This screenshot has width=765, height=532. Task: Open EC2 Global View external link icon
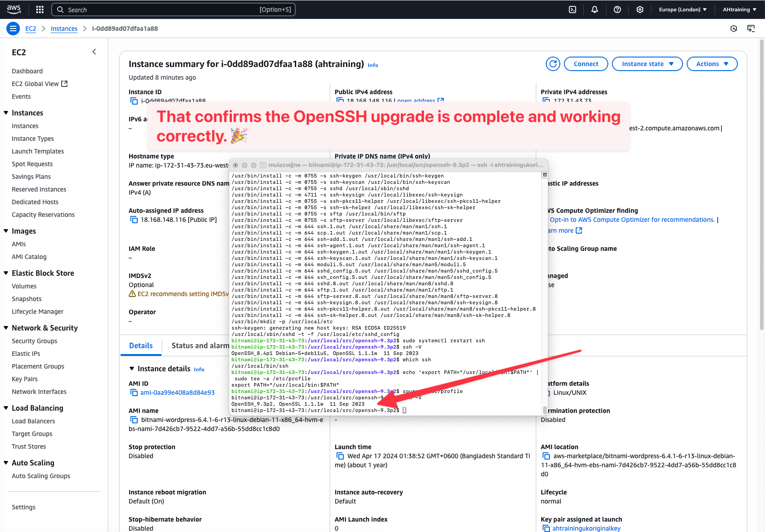point(64,84)
